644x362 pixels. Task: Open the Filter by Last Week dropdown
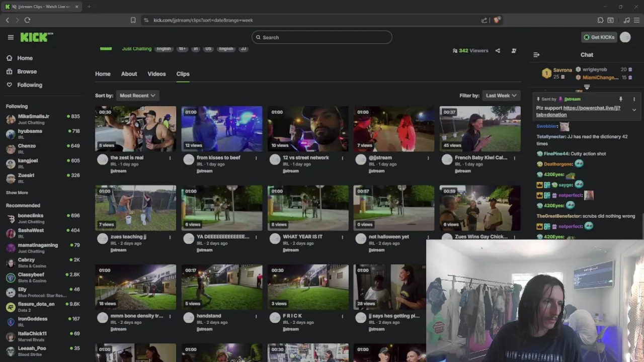(x=501, y=96)
